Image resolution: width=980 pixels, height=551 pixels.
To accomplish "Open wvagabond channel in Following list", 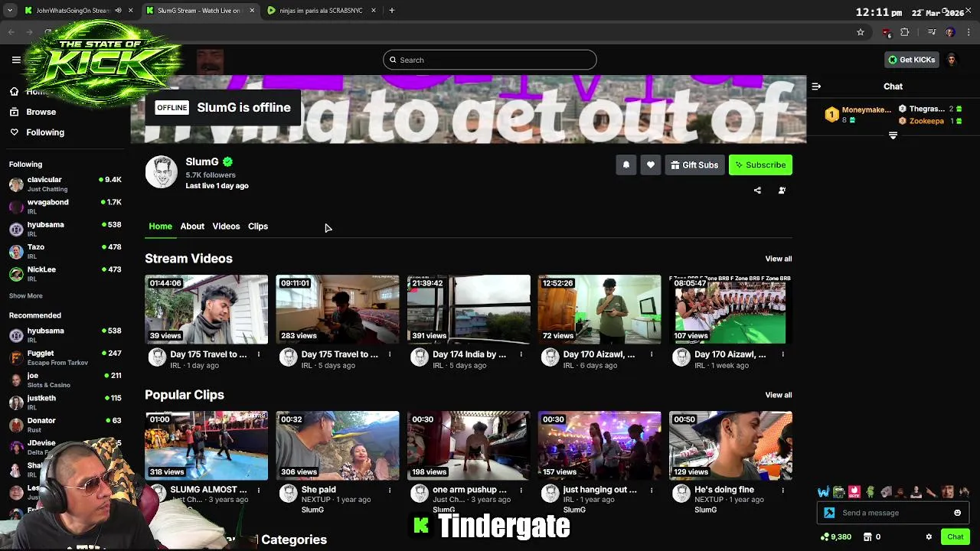I will click(65, 206).
